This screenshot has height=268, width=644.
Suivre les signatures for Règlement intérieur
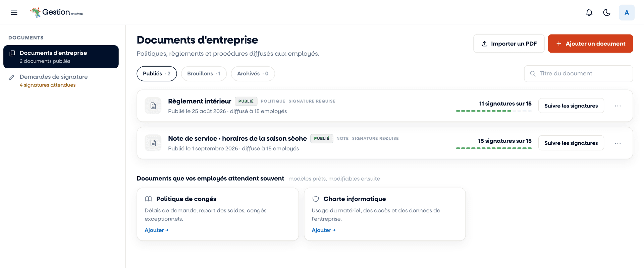pos(571,106)
